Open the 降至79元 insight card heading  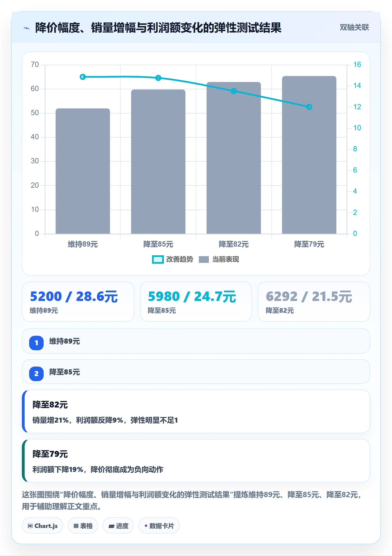pyautogui.click(x=50, y=454)
